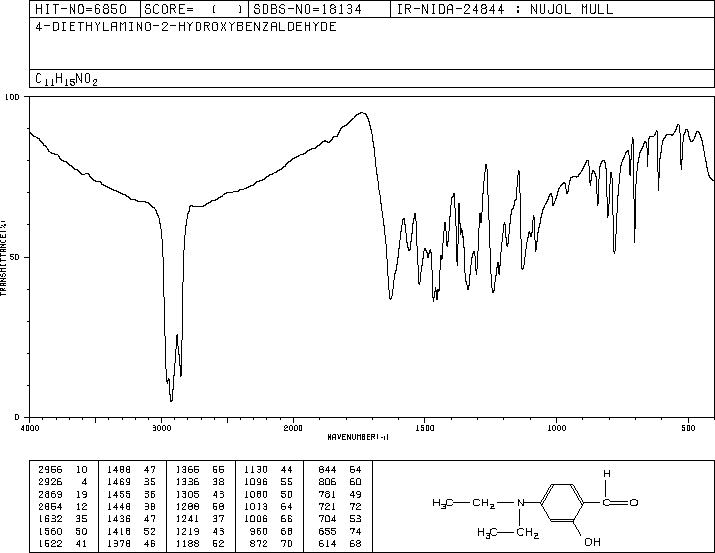Viewport: 715px width, 553px height.
Task: Select the 1013 peak entry in the table
Action: pos(269,506)
